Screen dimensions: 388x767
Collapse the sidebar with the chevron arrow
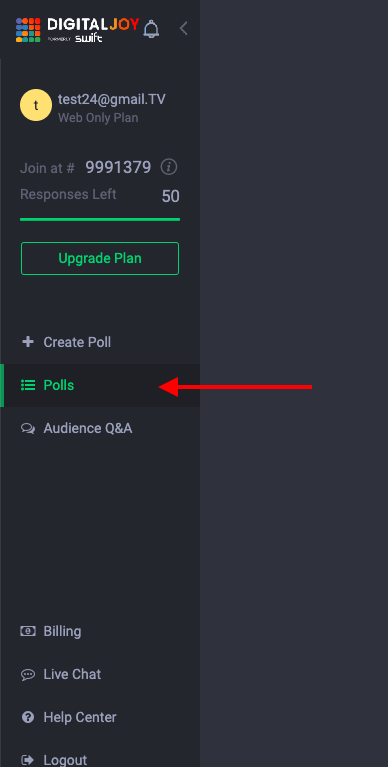click(x=183, y=28)
